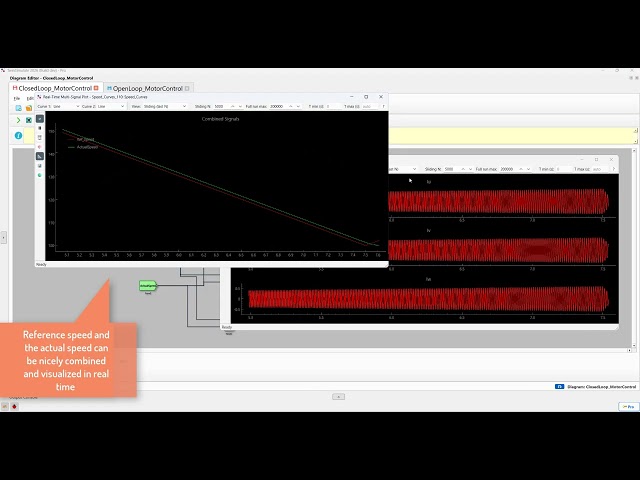Edit Sliding N field in currents plot window
This screenshot has width=640, height=480.
point(451,169)
